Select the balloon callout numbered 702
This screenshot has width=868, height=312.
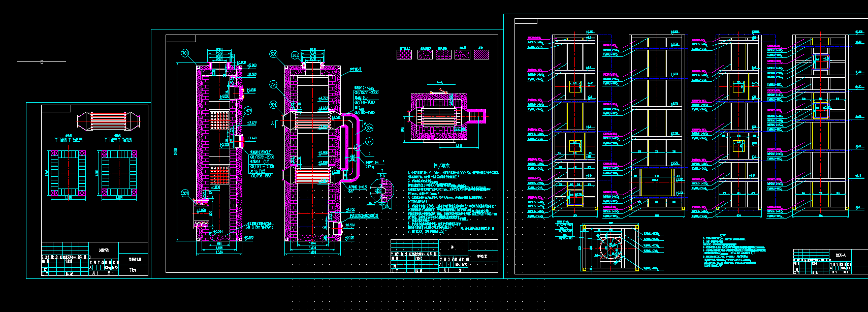pos(248,110)
